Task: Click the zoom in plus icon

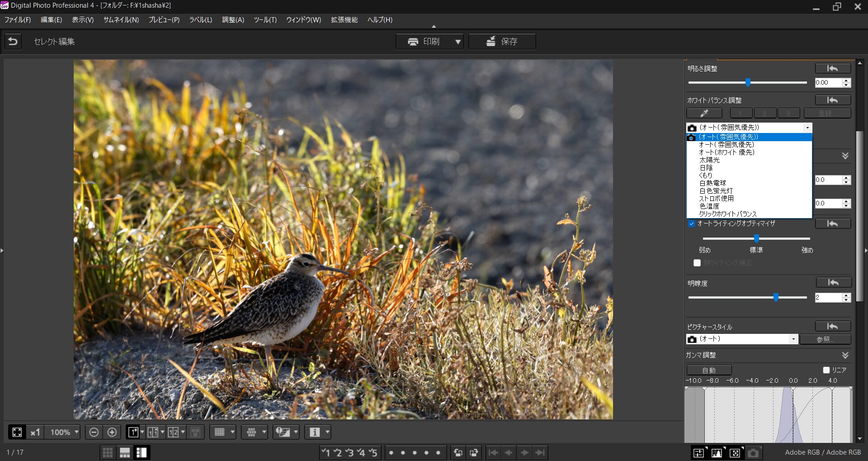Action: pos(112,432)
